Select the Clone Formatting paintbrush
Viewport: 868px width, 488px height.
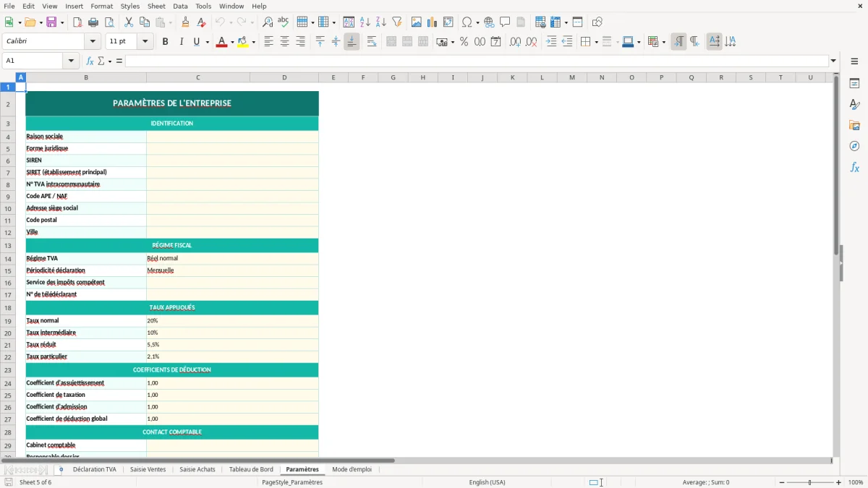[186, 22]
